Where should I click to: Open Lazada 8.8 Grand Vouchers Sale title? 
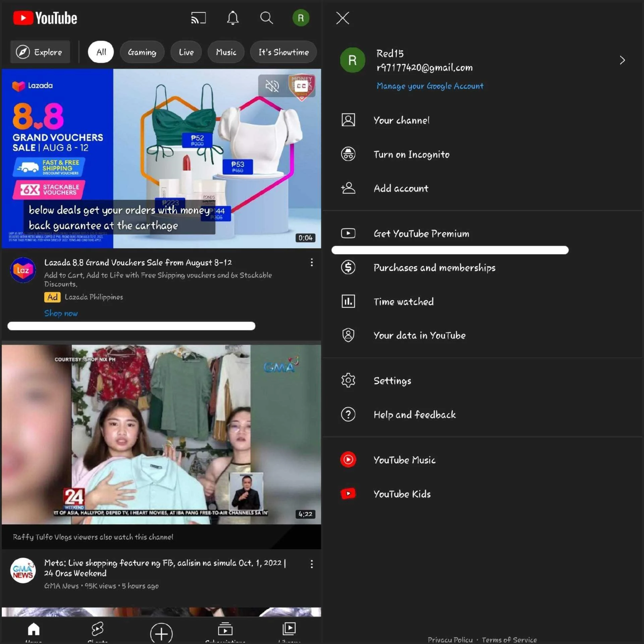pos(138,262)
